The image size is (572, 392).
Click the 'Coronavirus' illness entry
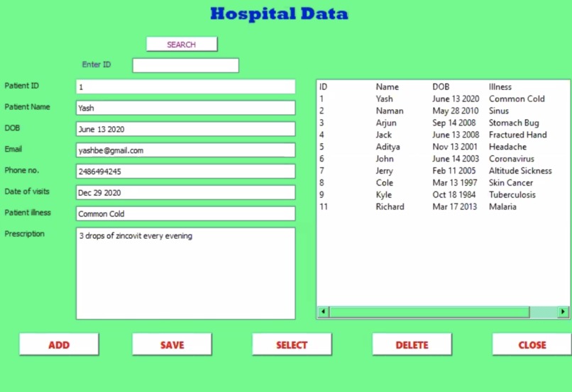(512, 159)
